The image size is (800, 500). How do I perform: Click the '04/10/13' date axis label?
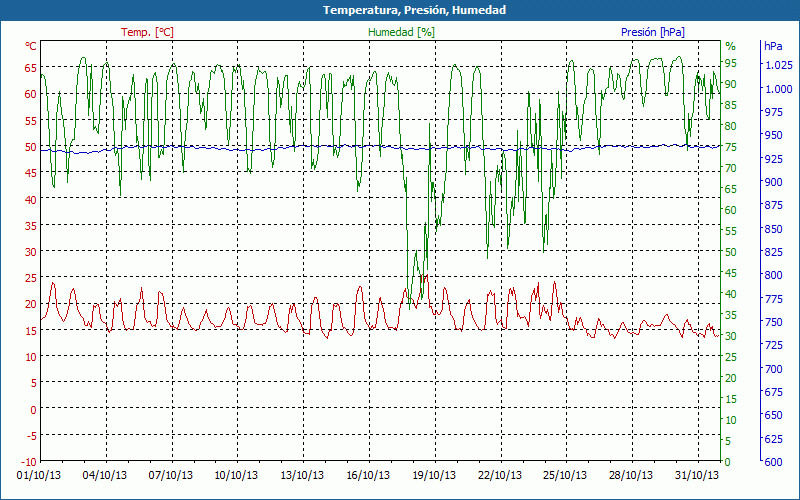105,475
